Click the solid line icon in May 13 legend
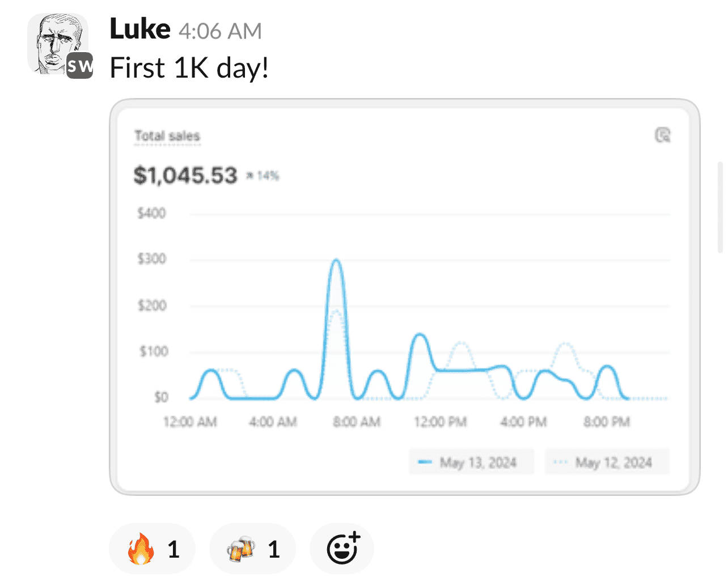 tap(425, 462)
